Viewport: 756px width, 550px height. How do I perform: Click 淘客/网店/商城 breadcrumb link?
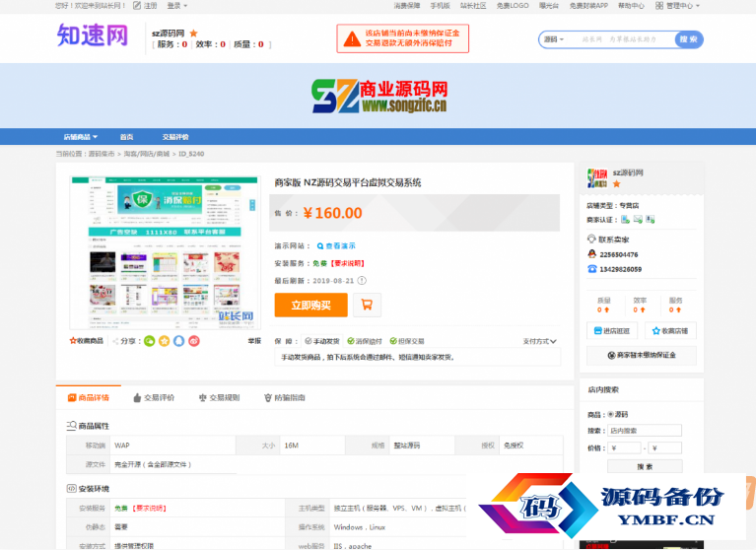(x=147, y=154)
